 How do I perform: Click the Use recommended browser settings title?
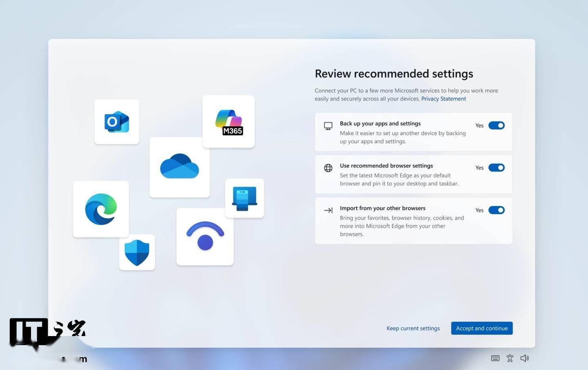[386, 166]
